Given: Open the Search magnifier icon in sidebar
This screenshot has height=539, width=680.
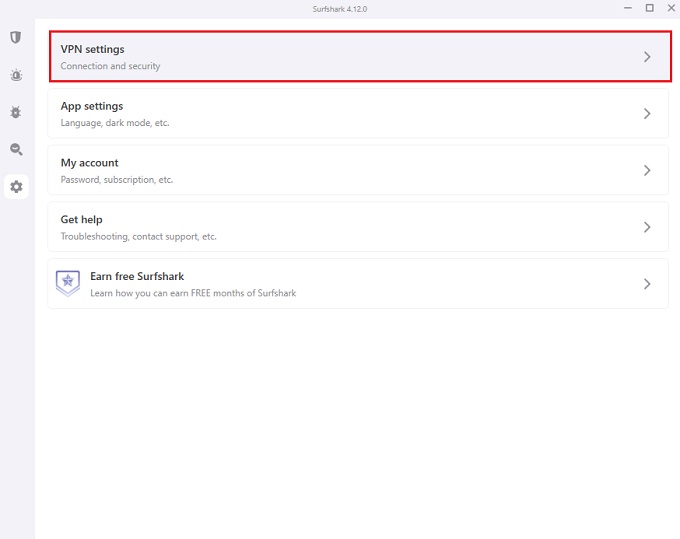Looking at the screenshot, I should coord(16,149).
